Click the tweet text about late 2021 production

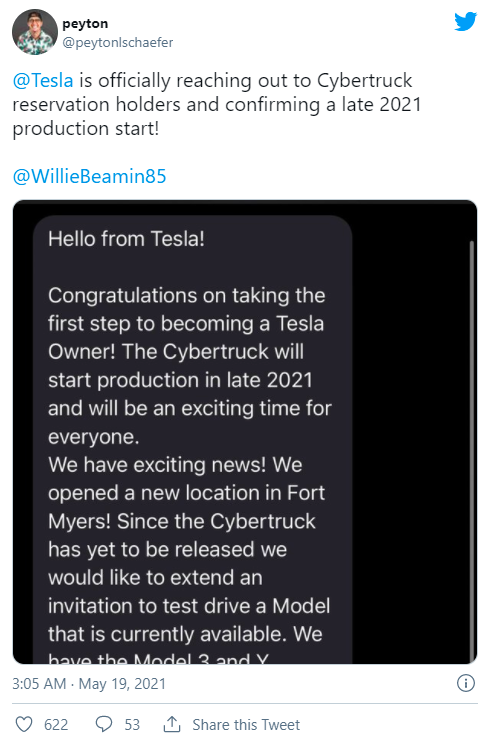[x=216, y=104]
